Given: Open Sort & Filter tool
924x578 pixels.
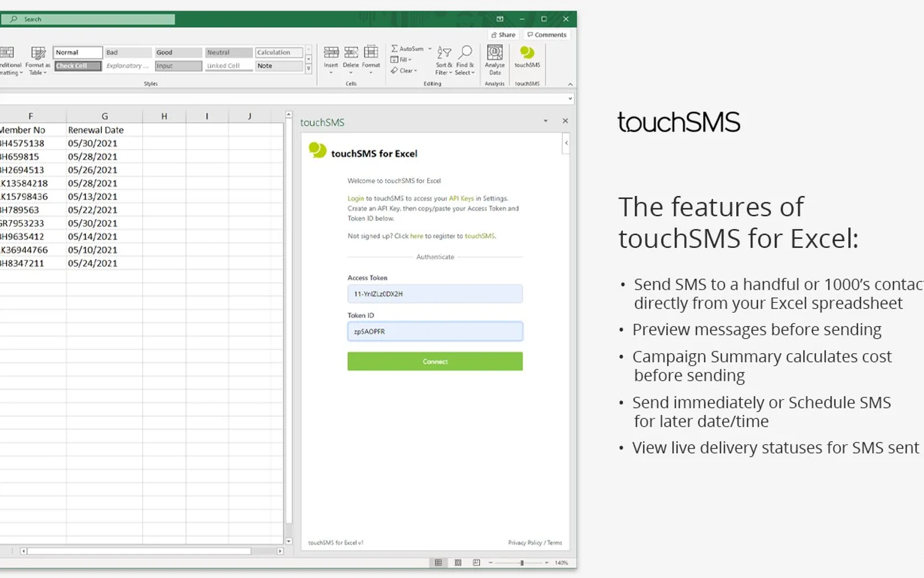Looking at the screenshot, I should [x=444, y=60].
